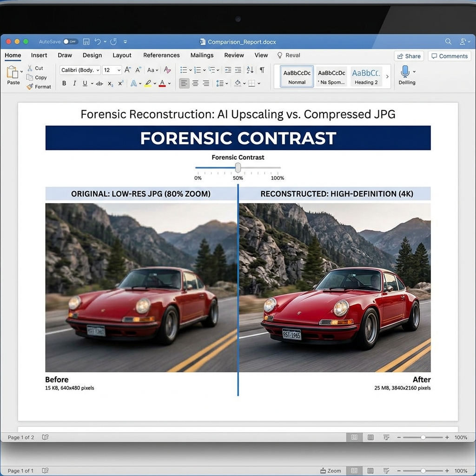Click the Copy icon
Screen dimensions: 476x476
click(29, 77)
